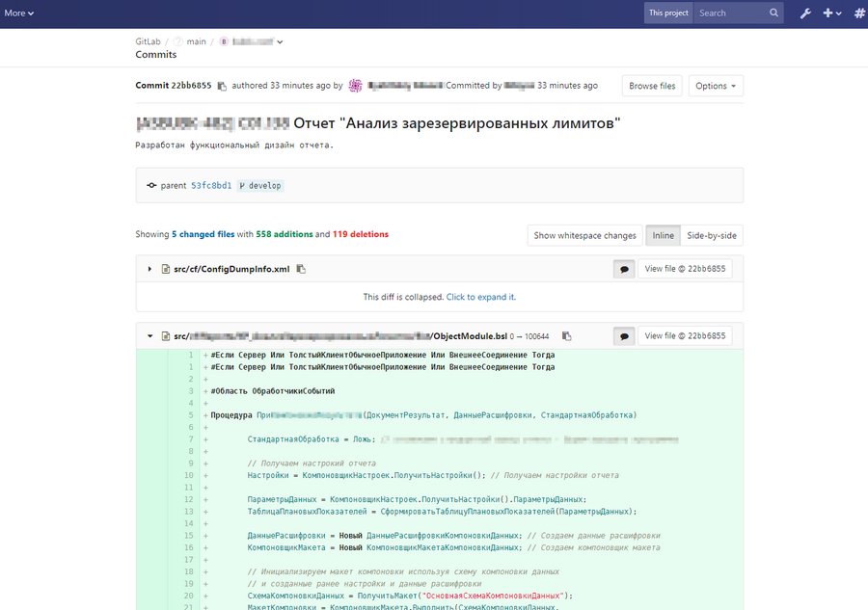The height and width of the screenshot is (610, 868).
Task: Select the This project search scope
Action: click(667, 13)
